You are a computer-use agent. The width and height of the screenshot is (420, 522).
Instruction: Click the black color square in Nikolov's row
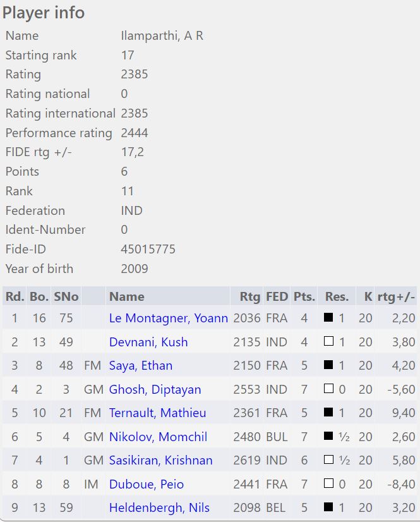328,437
